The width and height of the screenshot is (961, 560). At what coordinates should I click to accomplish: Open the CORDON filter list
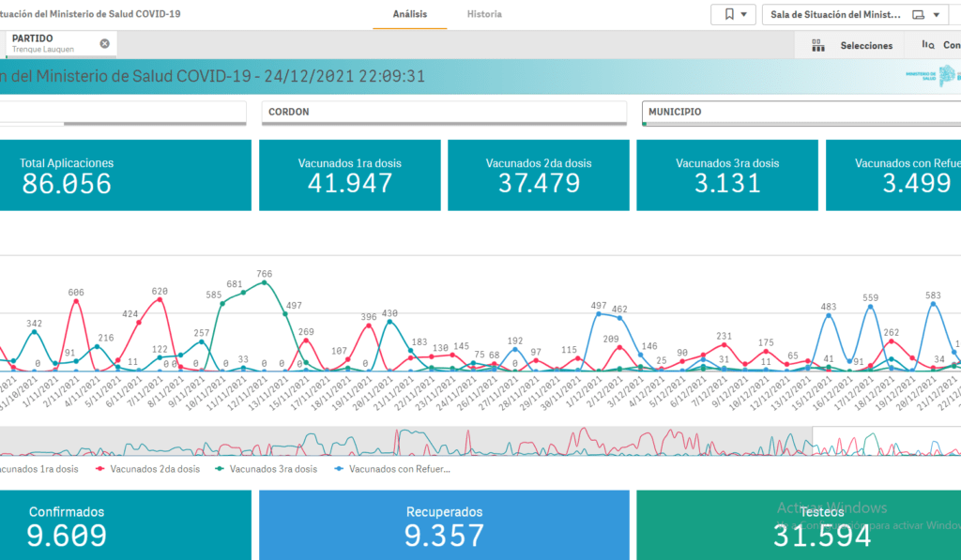(443, 112)
